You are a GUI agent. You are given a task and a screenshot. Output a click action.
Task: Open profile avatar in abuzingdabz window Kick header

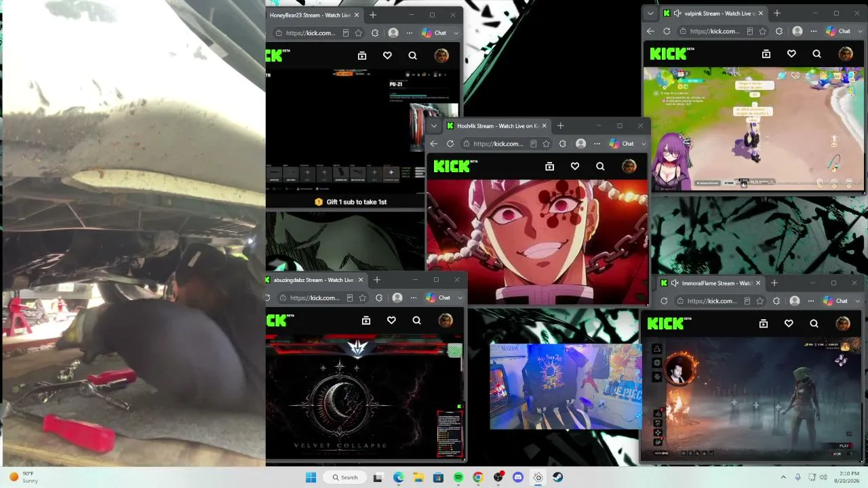click(446, 321)
